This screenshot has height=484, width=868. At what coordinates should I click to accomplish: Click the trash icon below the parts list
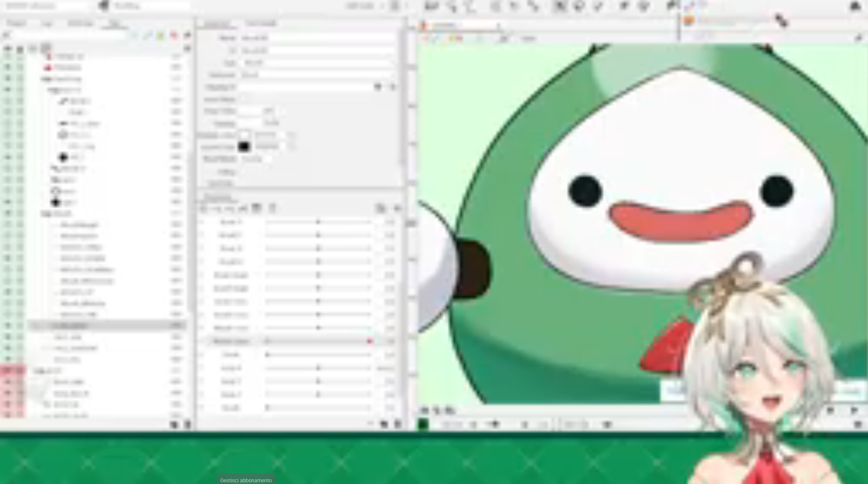coord(187,424)
